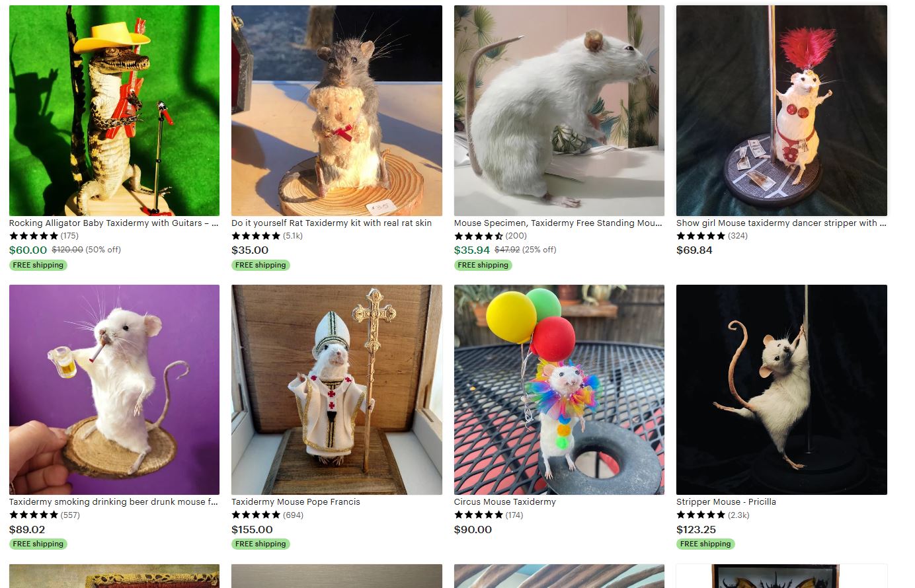Open the rat with teddy bear photo
This screenshot has height=588, width=915.
click(337, 110)
